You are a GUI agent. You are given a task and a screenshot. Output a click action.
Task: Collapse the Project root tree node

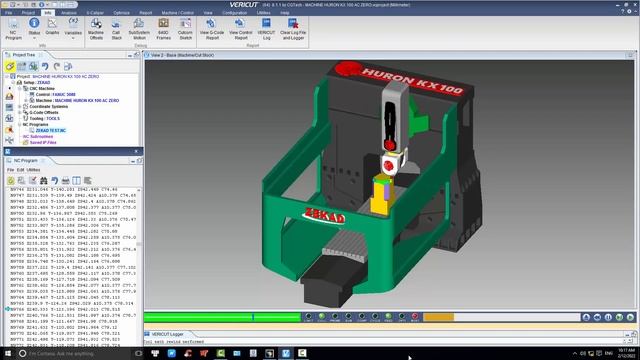(7, 76)
